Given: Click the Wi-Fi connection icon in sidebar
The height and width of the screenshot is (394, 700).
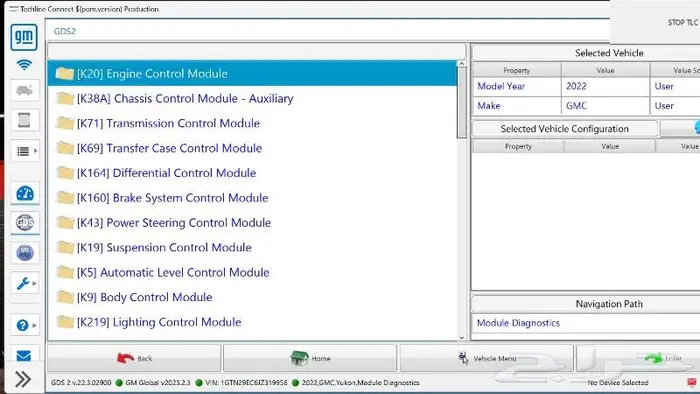Looking at the screenshot, I should click(x=24, y=65).
